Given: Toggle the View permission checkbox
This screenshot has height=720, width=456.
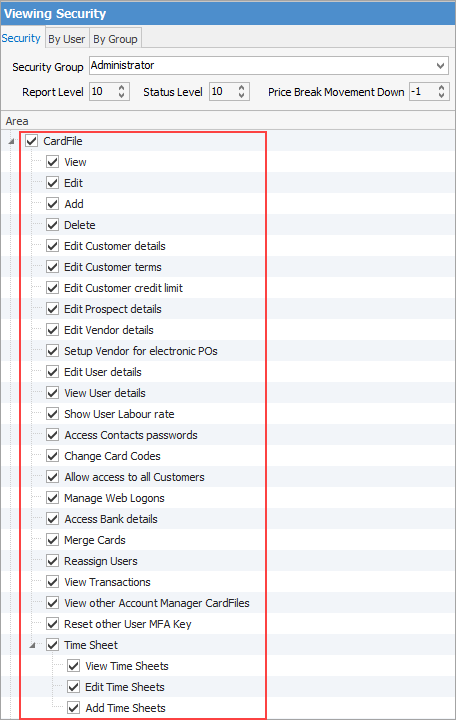Looking at the screenshot, I should [52, 162].
